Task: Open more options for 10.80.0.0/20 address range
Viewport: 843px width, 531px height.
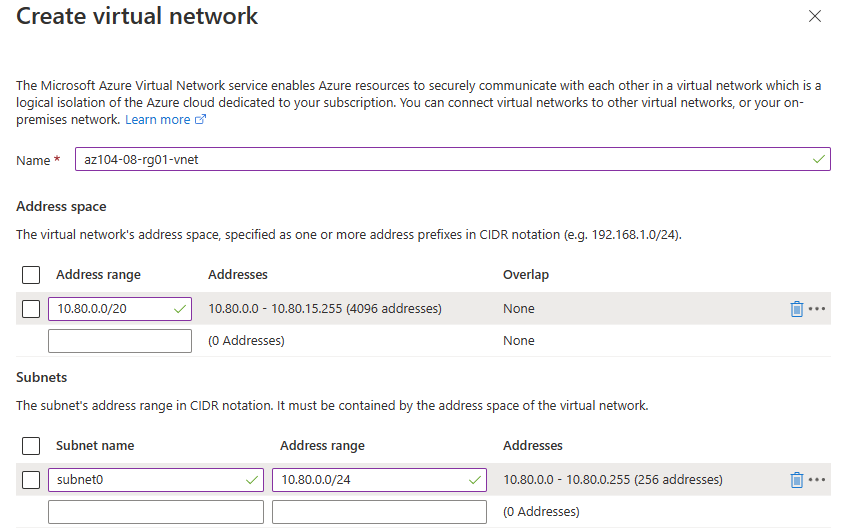Action: (x=817, y=308)
